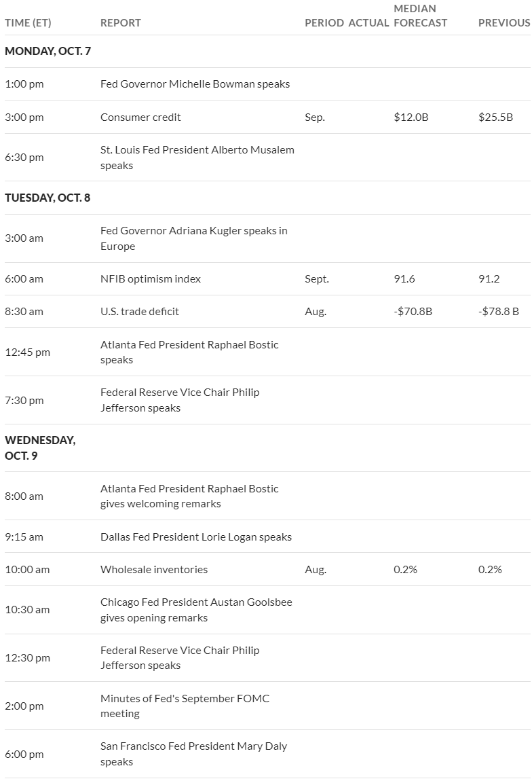This screenshot has width=532, height=781.
Task: Click the MEDIAN FORECAST column header
Action: pos(421,16)
